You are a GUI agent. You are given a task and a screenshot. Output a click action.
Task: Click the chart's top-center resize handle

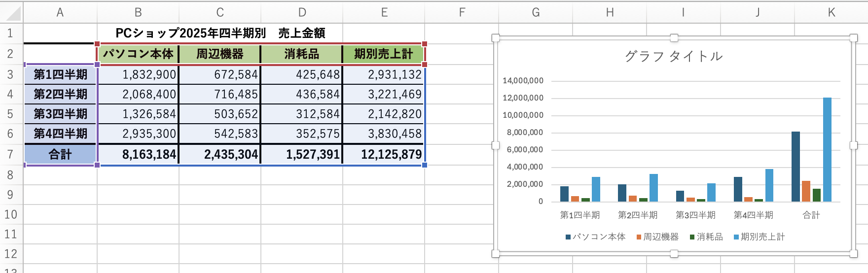(674, 38)
